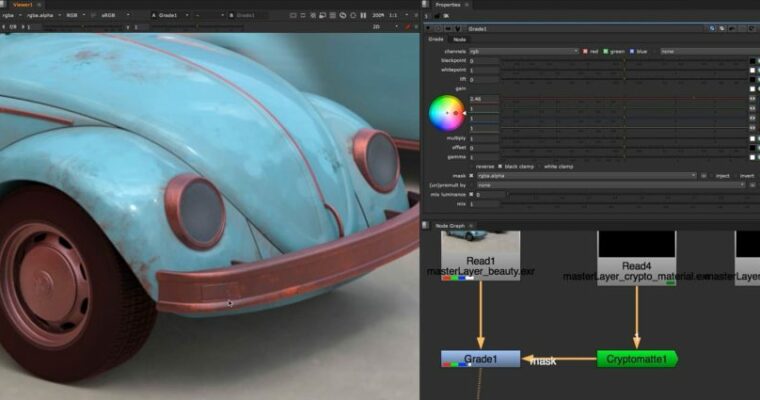Click the Grade1 node in the graph
This screenshot has height=400, width=760.
[480, 358]
